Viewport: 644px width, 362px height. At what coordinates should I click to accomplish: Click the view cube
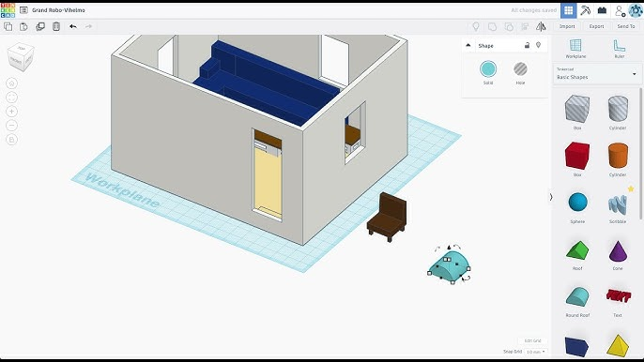pyautogui.click(x=21, y=56)
